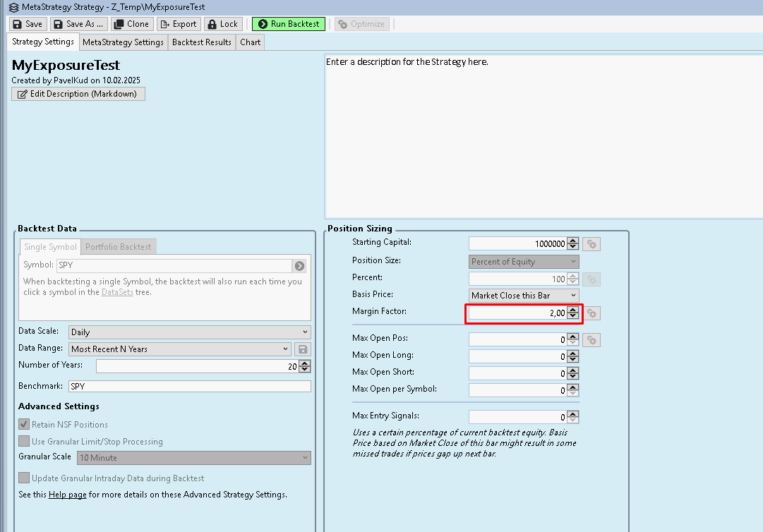Click the optimize gear beside Margin Factor

(x=592, y=313)
